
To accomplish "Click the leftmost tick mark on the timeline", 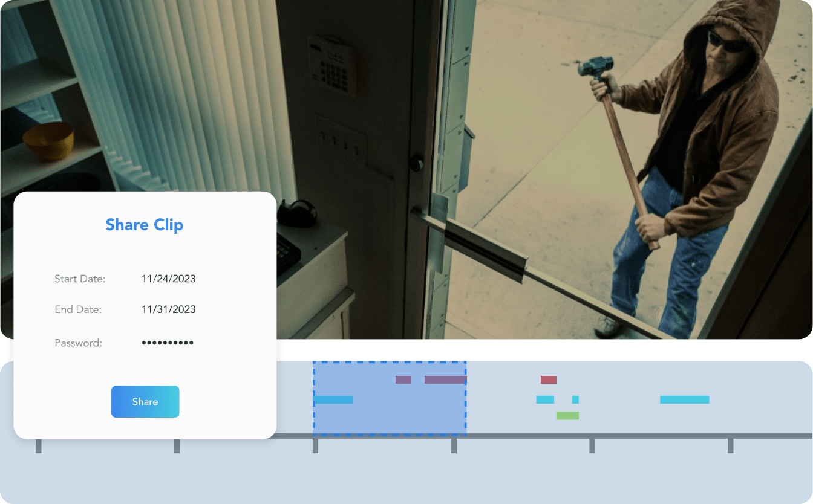I will pos(39,446).
